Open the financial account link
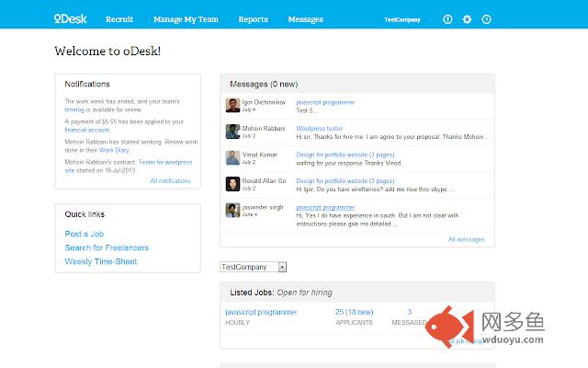 [87, 130]
